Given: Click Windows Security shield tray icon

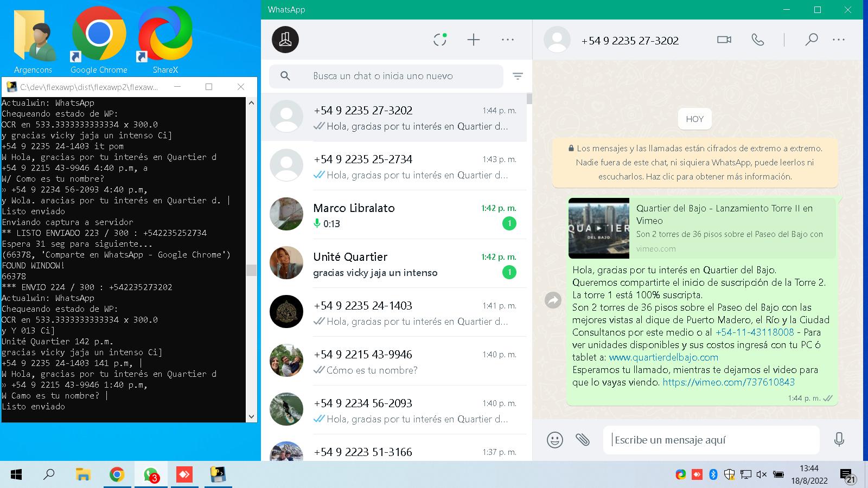Looking at the screenshot, I should [730, 475].
